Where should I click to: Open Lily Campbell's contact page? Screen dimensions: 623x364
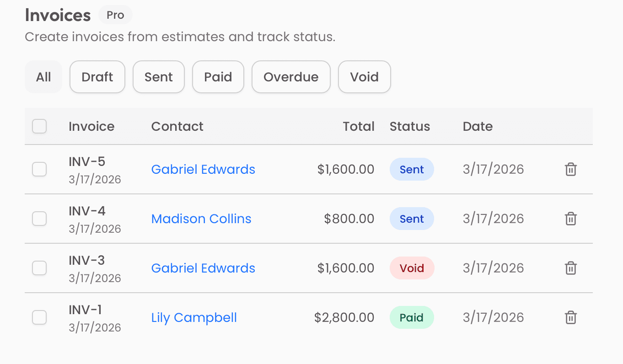click(193, 317)
